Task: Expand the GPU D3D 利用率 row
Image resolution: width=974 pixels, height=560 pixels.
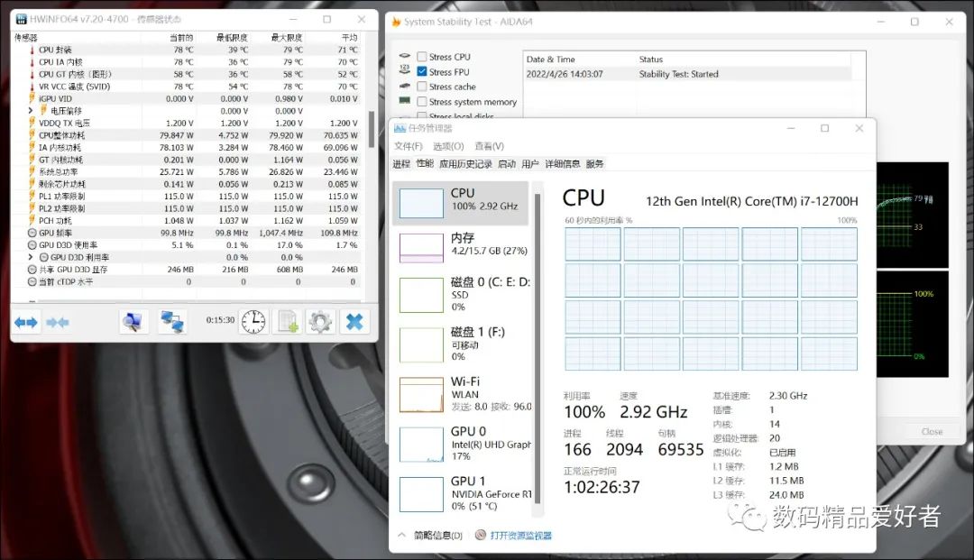Action: tap(30, 257)
